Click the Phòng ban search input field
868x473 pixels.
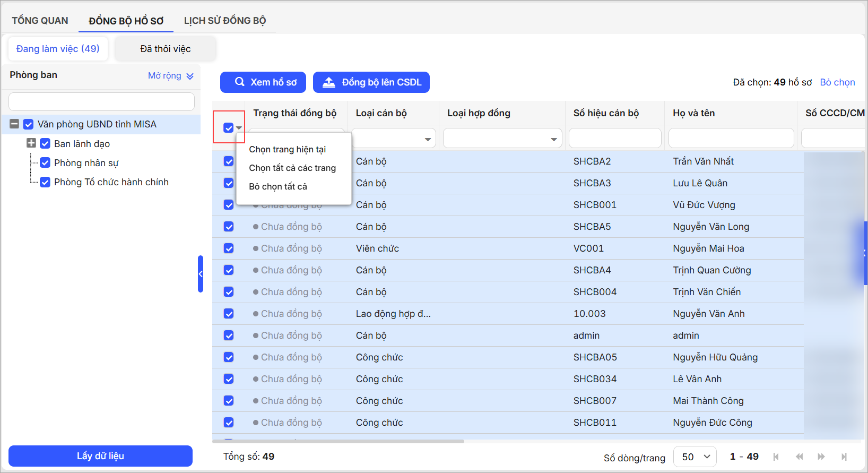coord(101,101)
